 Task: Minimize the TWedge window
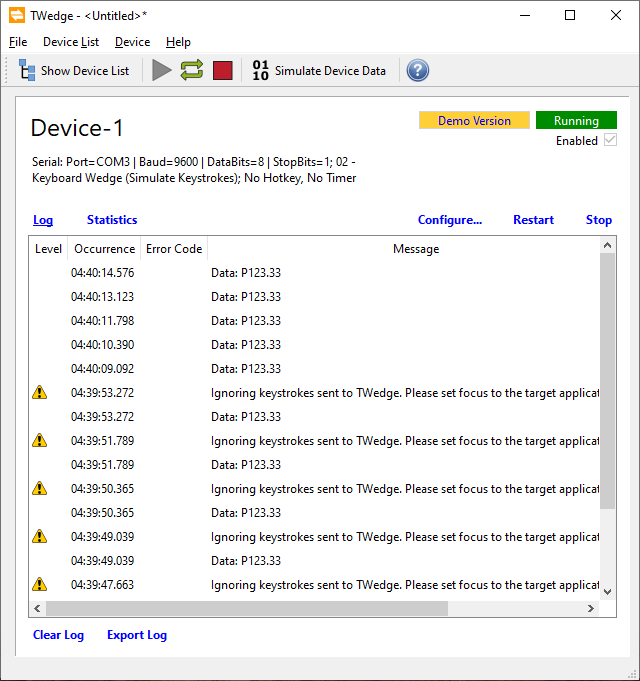click(x=525, y=15)
